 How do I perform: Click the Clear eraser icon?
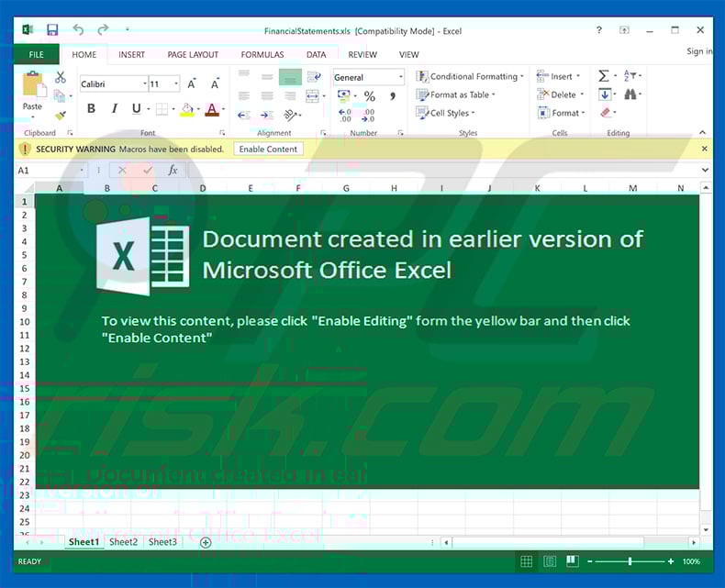tap(606, 113)
